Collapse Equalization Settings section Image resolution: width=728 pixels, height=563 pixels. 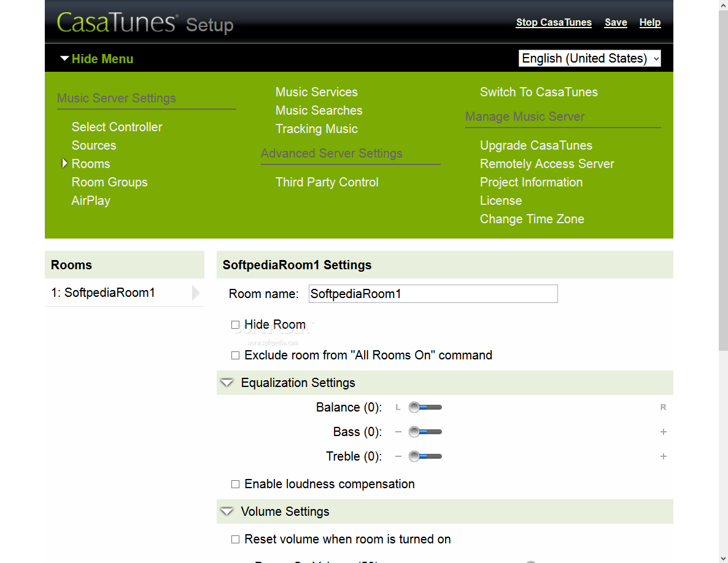click(x=227, y=383)
